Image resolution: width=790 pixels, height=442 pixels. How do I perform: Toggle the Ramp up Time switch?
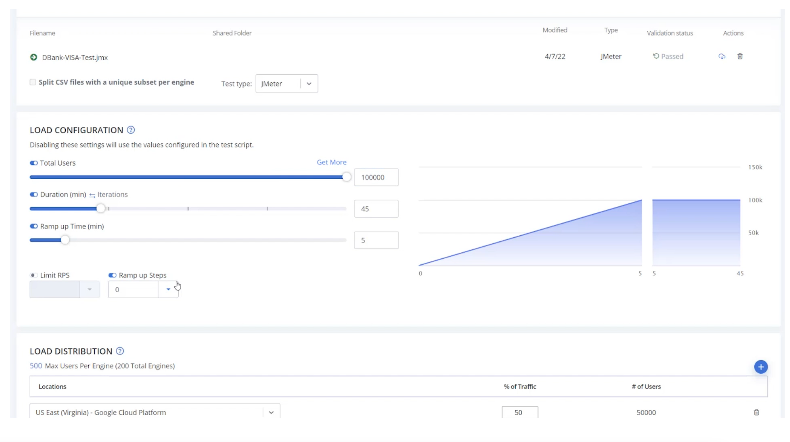point(34,226)
